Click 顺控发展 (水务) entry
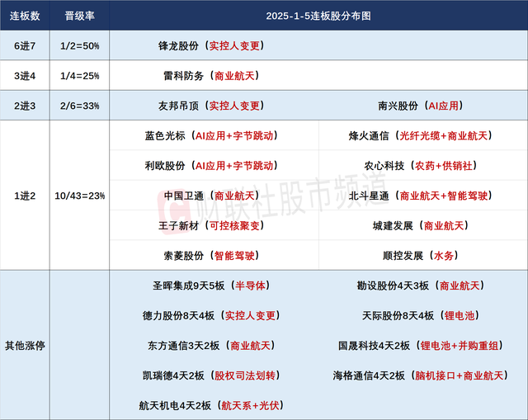This screenshot has width=528, height=420. [420, 256]
